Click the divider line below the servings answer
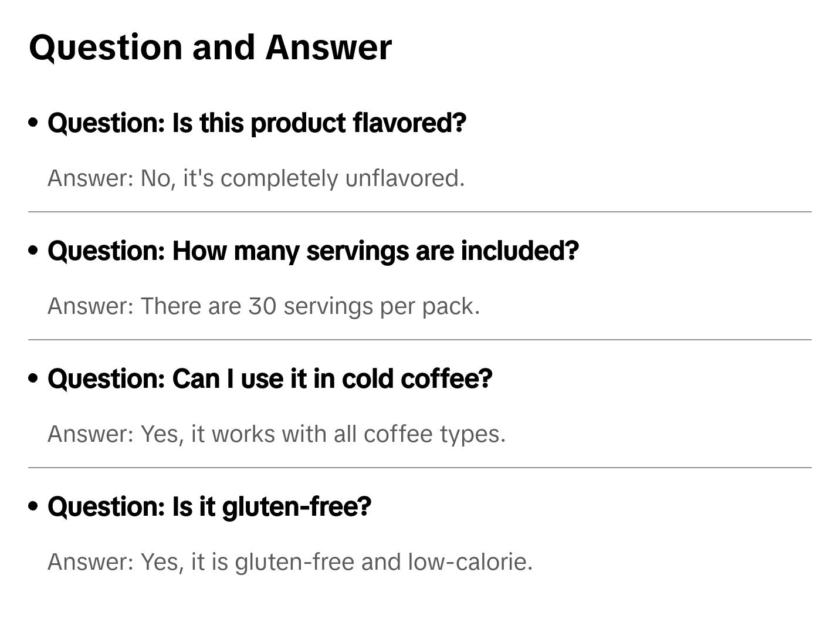This screenshot has width=840, height=629. click(x=419, y=340)
